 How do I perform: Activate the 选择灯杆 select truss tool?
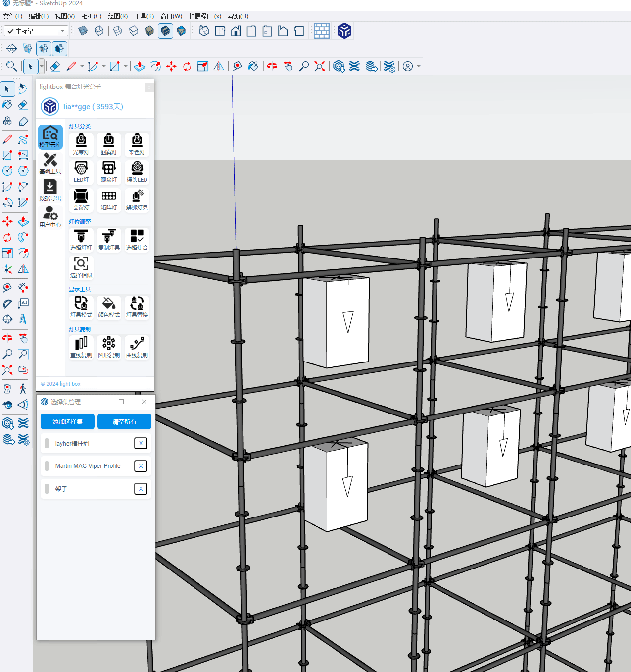81,239
